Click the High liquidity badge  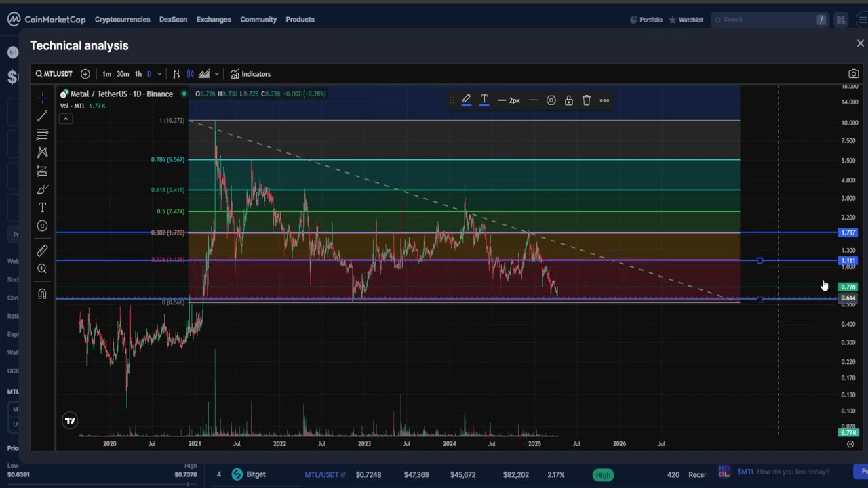tap(603, 475)
